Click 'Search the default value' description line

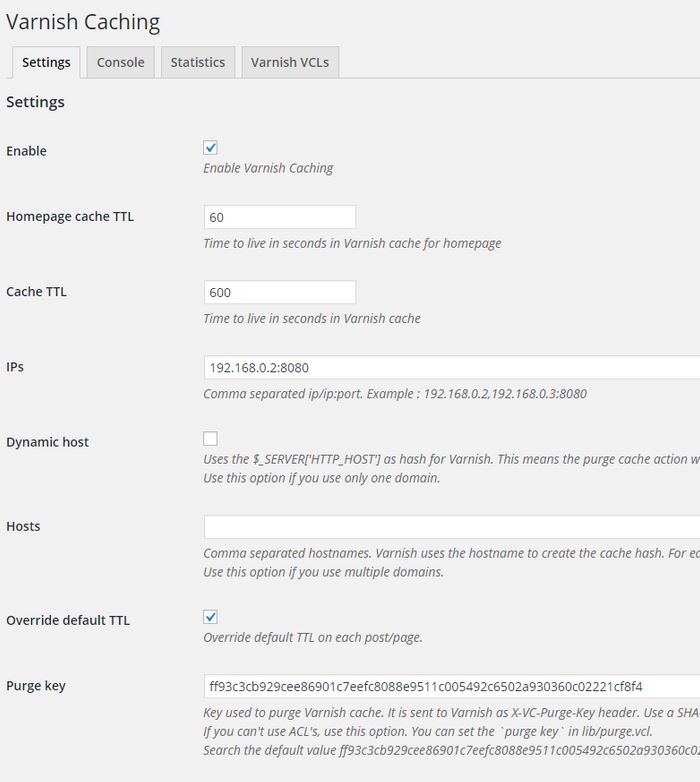coord(452,751)
